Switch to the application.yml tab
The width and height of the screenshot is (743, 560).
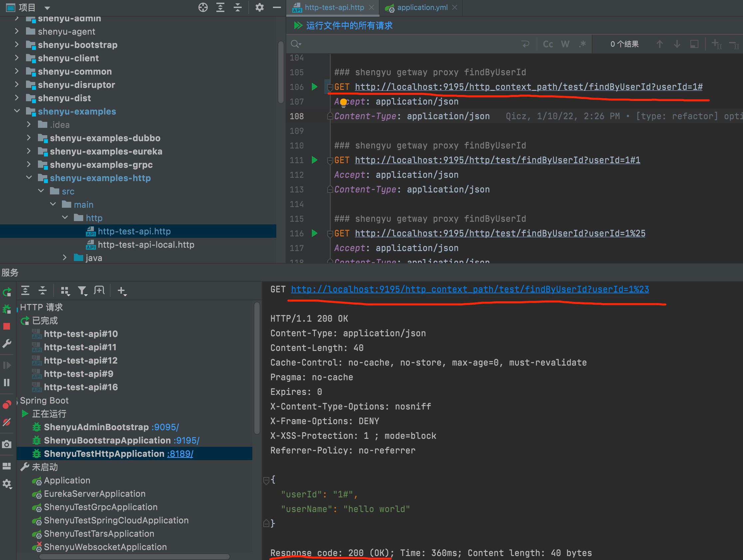click(x=422, y=7)
